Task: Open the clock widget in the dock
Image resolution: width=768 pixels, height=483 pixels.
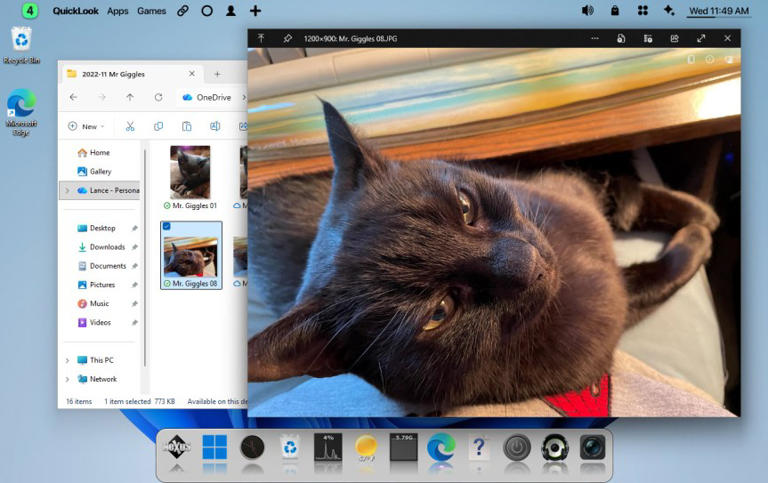Action: tap(252, 447)
